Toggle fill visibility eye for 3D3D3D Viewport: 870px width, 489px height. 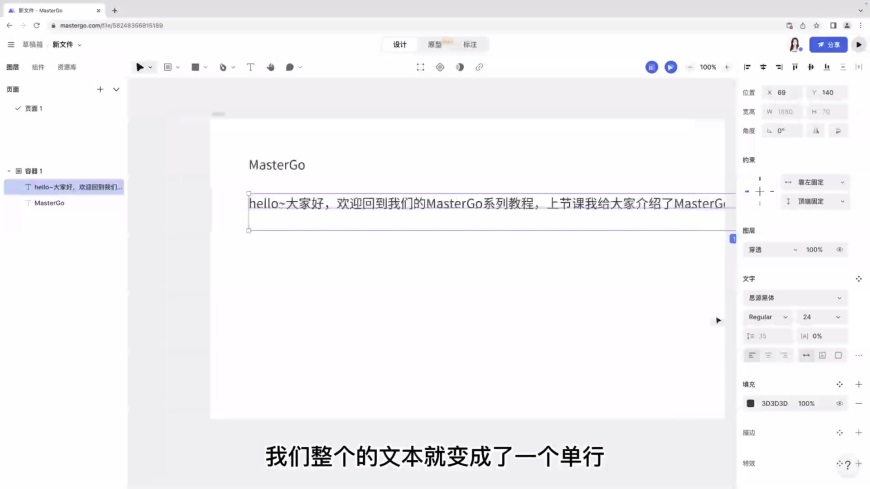point(840,404)
